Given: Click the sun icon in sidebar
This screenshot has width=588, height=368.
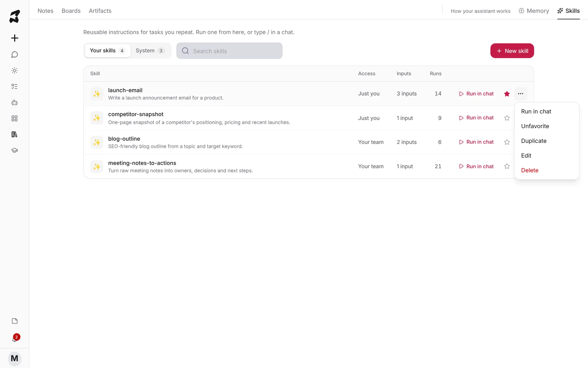Looking at the screenshot, I should (x=14, y=71).
